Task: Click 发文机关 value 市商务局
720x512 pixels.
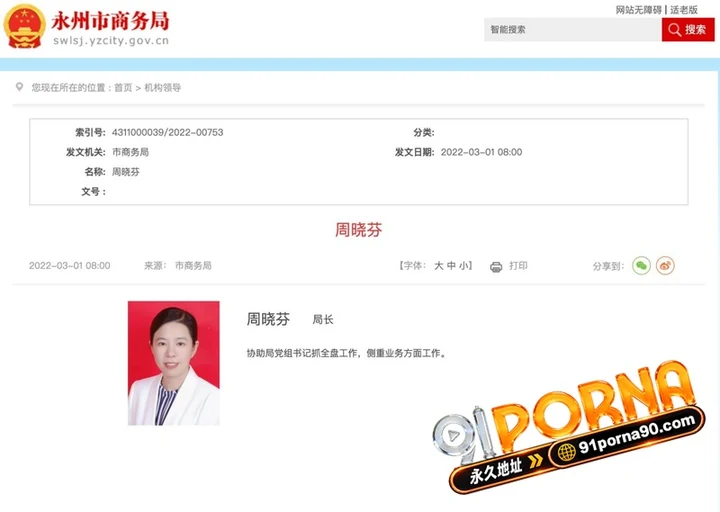Action: 130,152
